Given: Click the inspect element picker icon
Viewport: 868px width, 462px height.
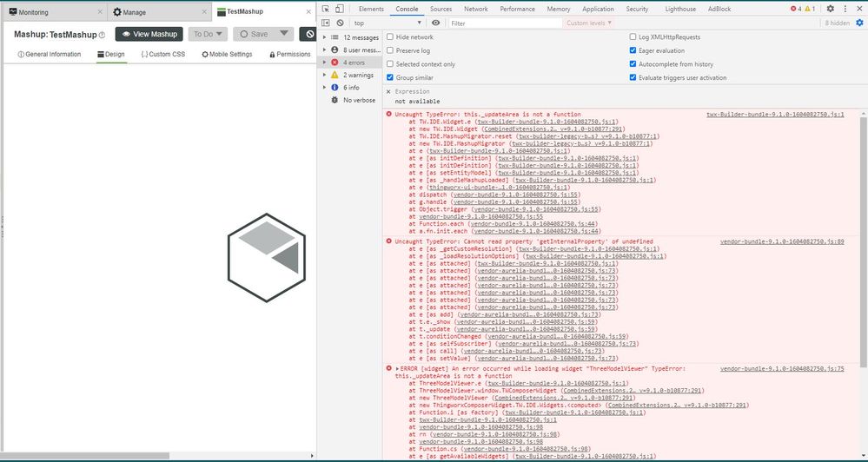Looking at the screenshot, I should pyautogui.click(x=325, y=9).
